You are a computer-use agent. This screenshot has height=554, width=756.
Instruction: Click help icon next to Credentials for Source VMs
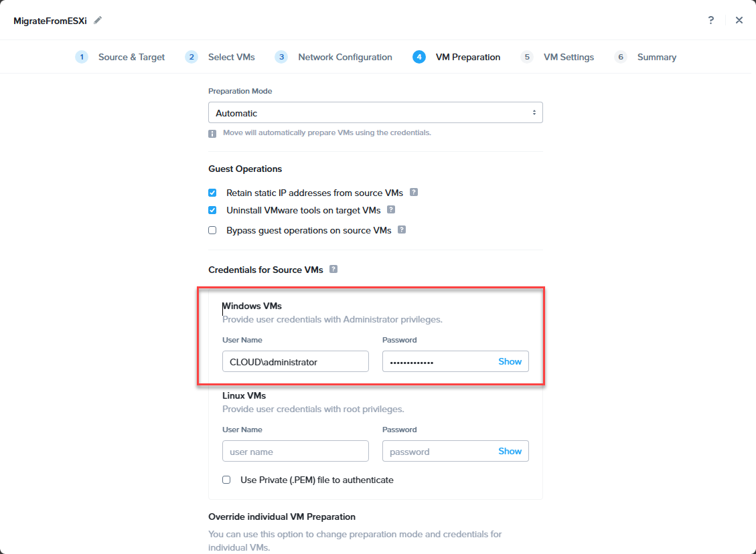333,269
